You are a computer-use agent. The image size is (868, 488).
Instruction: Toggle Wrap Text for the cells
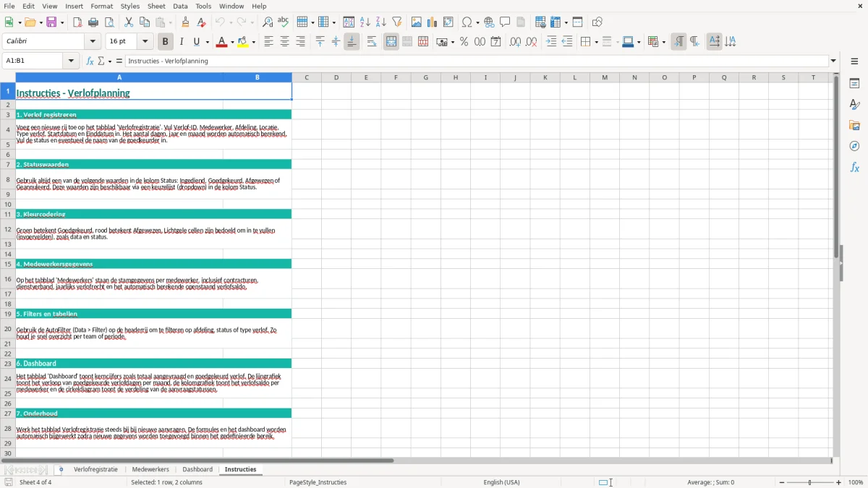coord(372,42)
